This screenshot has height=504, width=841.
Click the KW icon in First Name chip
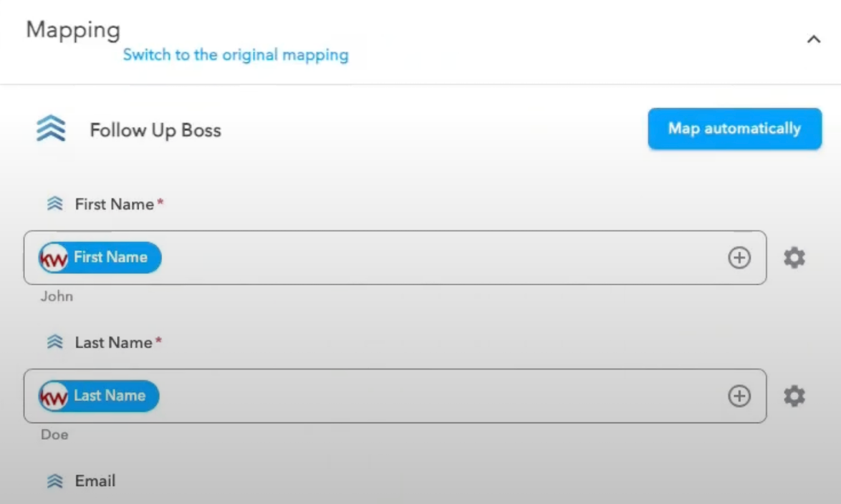click(x=54, y=258)
